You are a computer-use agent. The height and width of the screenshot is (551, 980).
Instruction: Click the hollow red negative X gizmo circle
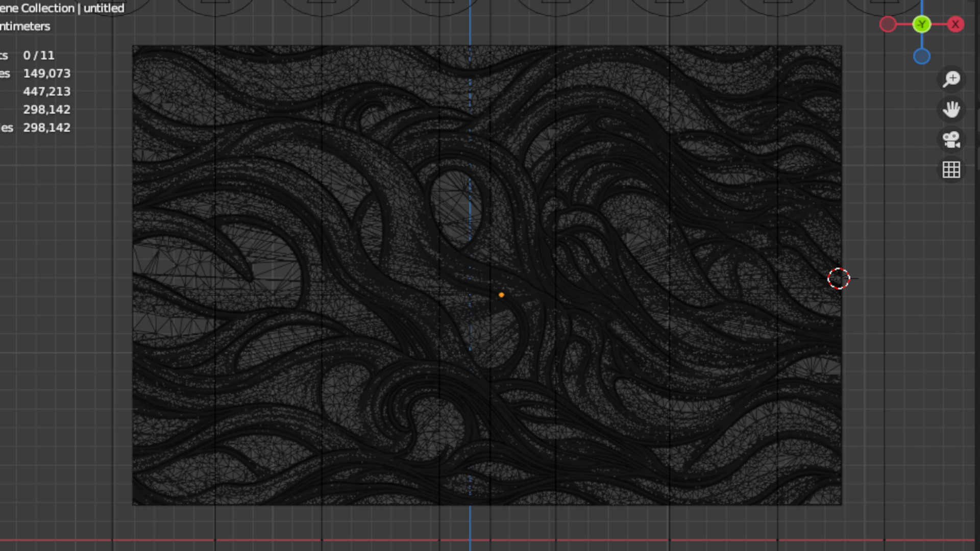888,24
